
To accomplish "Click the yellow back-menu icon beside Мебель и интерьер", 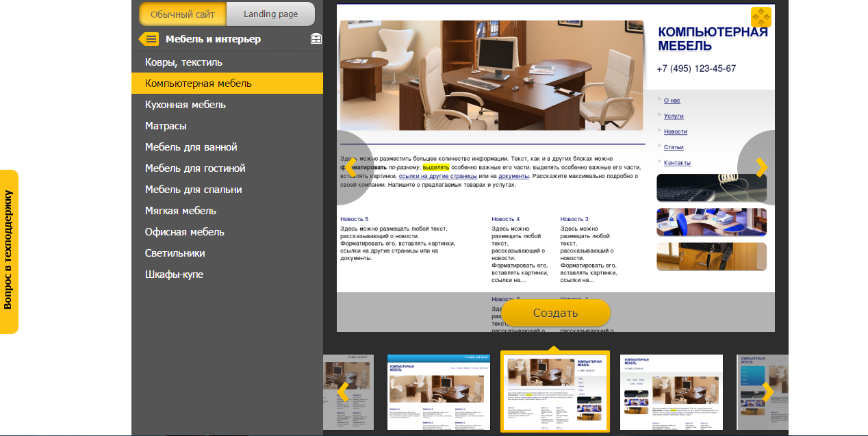I will [149, 39].
